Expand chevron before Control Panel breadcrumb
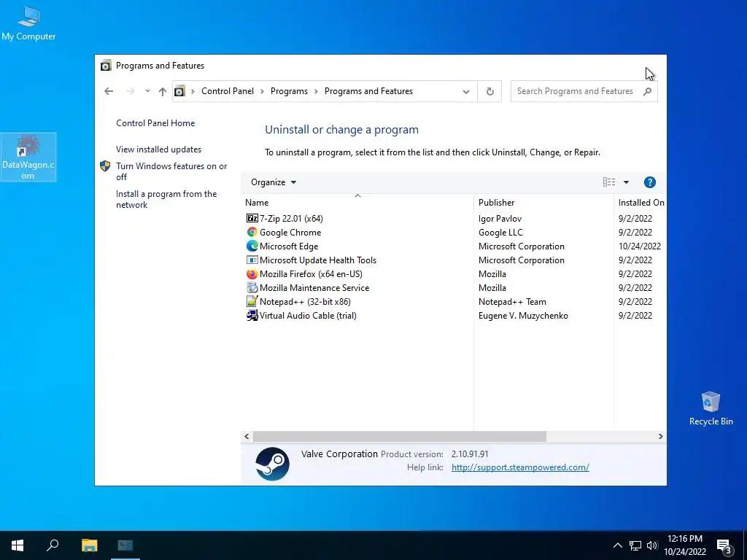Image resolution: width=747 pixels, height=560 pixels. (x=193, y=91)
